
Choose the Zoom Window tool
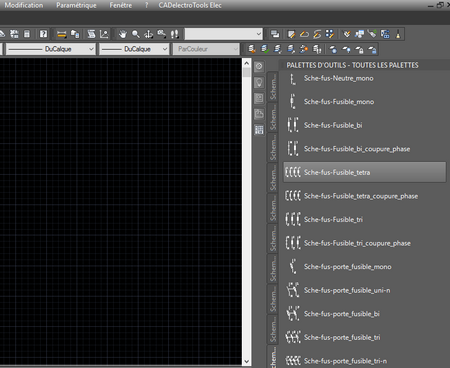[162, 34]
